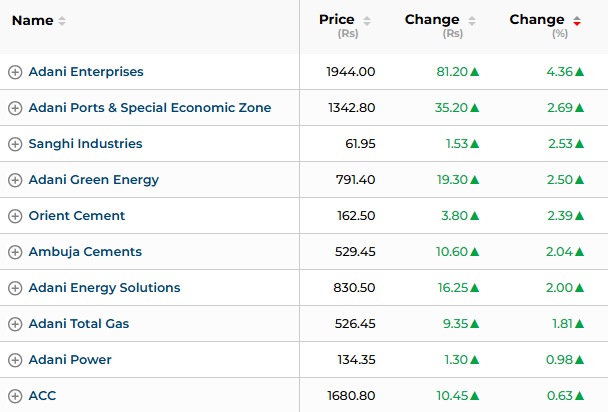Screen dimensions: 608x412
Task: Sort by Change (Rs) sort arrows
Action: click(472, 21)
